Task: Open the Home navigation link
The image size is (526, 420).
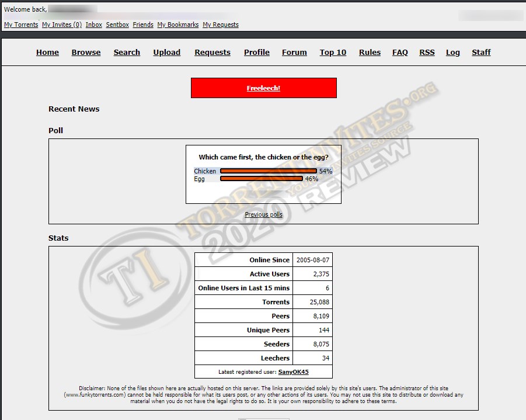Action: pyautogui.click(x=47, y=53)
